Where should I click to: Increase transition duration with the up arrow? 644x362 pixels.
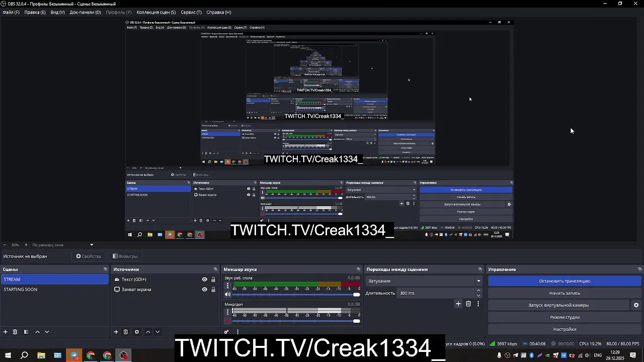[x=478, y=291]
